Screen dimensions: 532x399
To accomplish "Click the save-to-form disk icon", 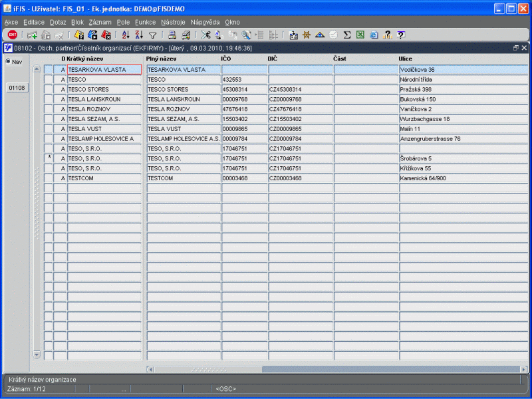I will tap(293, 35).
